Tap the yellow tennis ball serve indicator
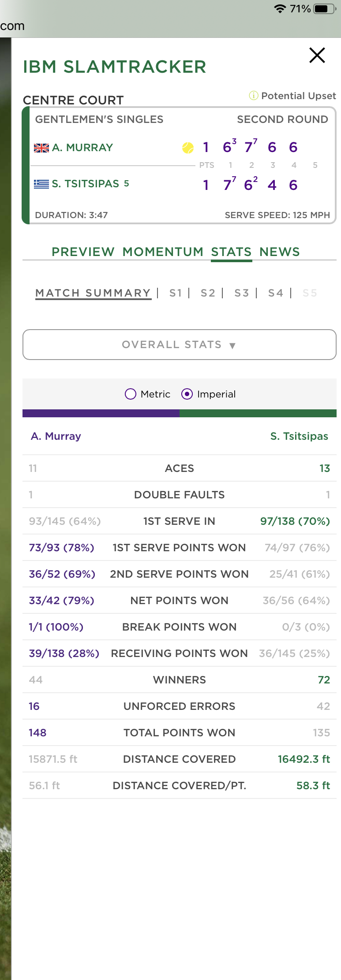The width and height of the screenshot is (341, 980). (188, 148)
